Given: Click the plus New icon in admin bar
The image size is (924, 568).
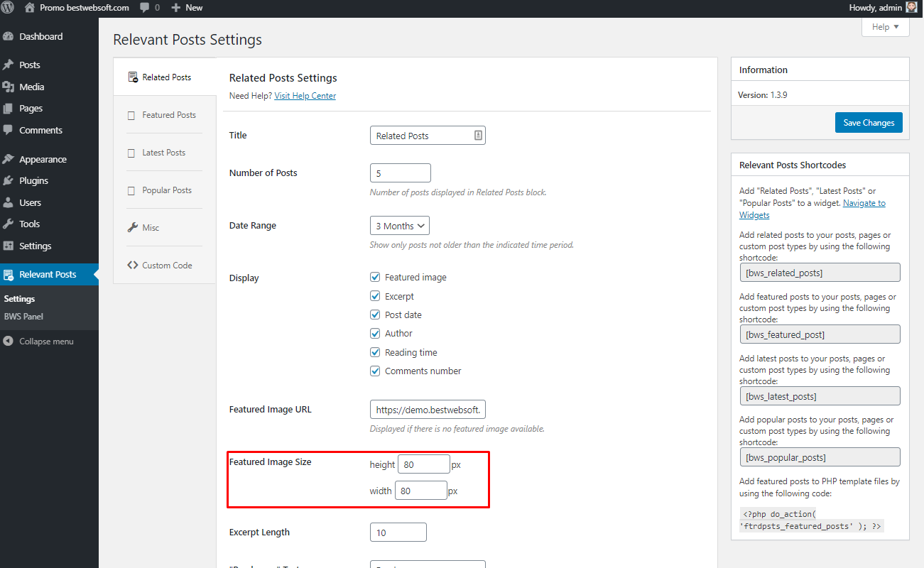Looking at the screenshot, I should (176, 8).
